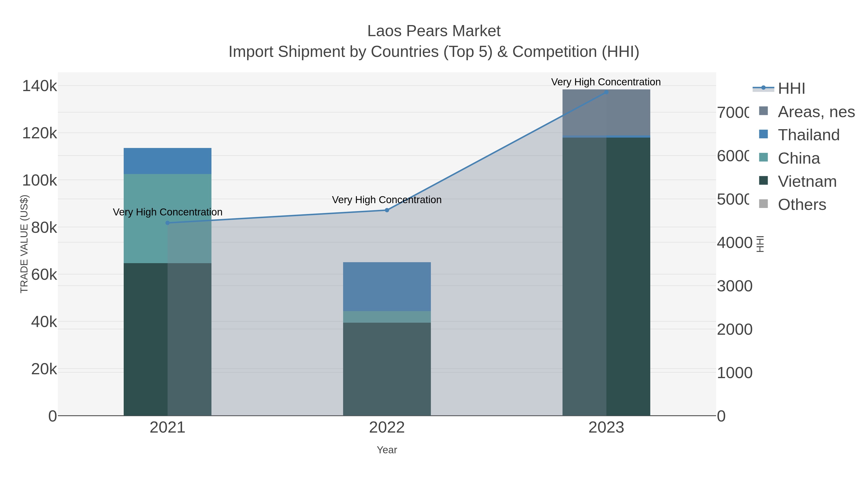Click the Thailand blue legend swatch

764,134
